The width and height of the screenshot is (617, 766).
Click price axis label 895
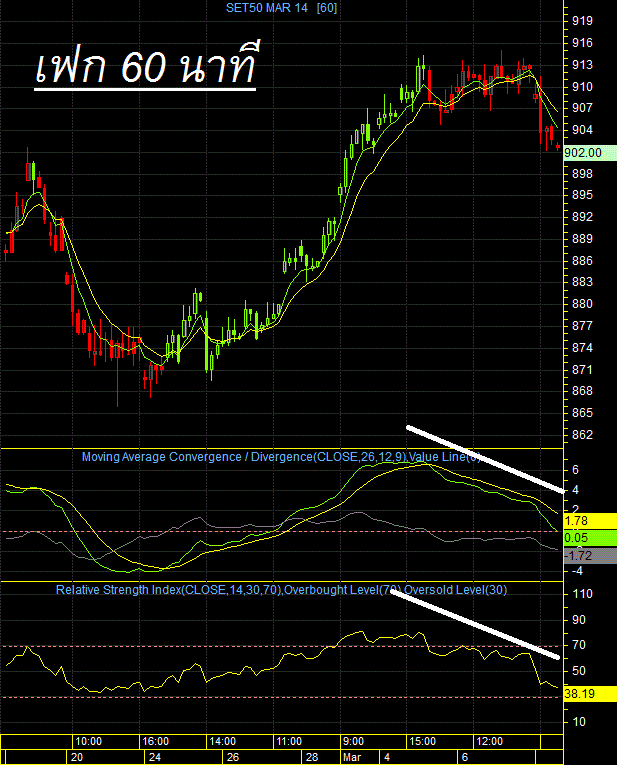582,195
